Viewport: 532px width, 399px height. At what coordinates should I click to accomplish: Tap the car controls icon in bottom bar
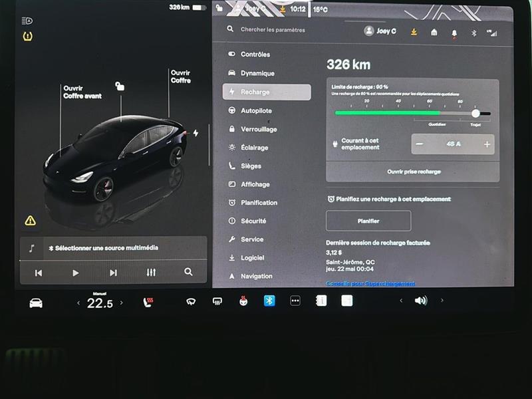(36, 303)
